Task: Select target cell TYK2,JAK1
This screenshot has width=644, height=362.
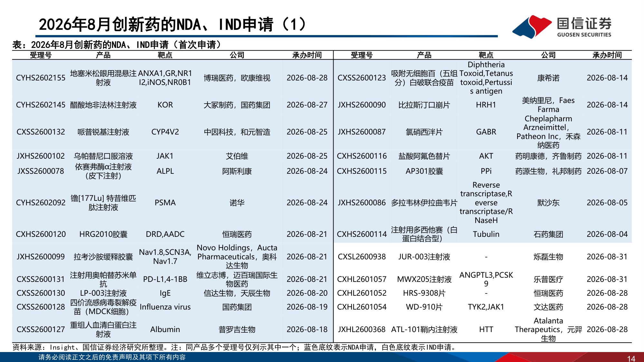Action: [x=486, y=307]
